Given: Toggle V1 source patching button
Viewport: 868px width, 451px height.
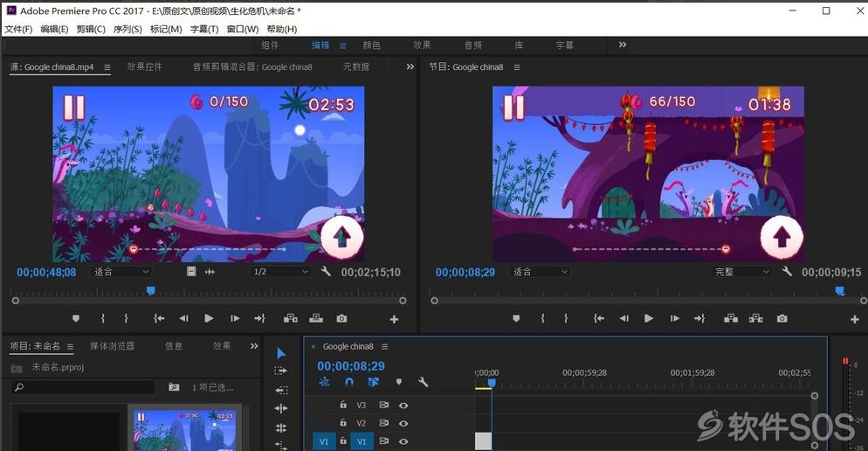Looking at the screenshot, I should pyautogui.click(x=324, y=441).
